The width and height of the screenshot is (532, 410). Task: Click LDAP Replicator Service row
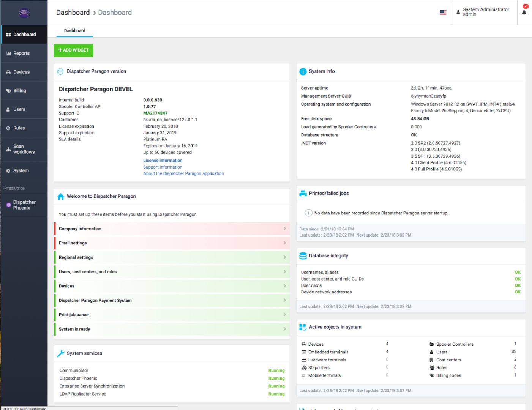tap(172, 394)
